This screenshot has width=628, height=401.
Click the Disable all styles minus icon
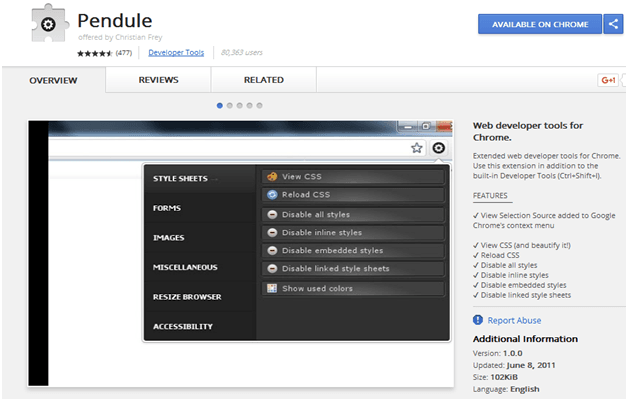272,214
